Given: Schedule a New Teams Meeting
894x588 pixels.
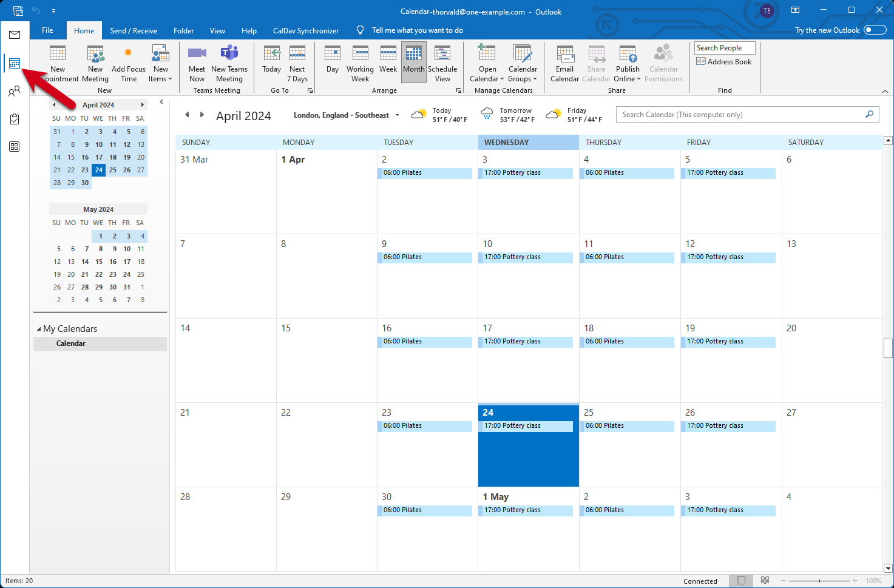Looking at the screenshot, I should [x=229, y=64].
